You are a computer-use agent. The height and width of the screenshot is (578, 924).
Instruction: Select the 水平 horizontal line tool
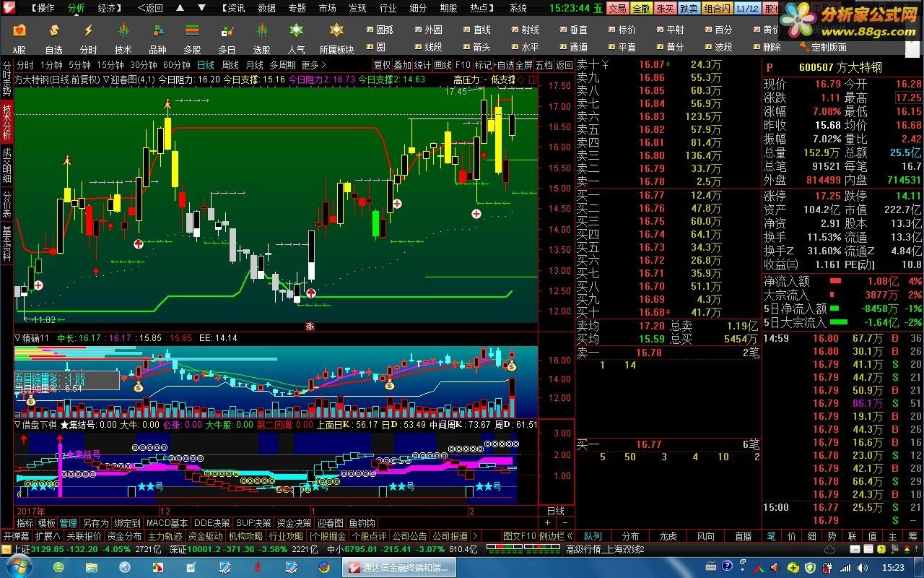[524, 47]
